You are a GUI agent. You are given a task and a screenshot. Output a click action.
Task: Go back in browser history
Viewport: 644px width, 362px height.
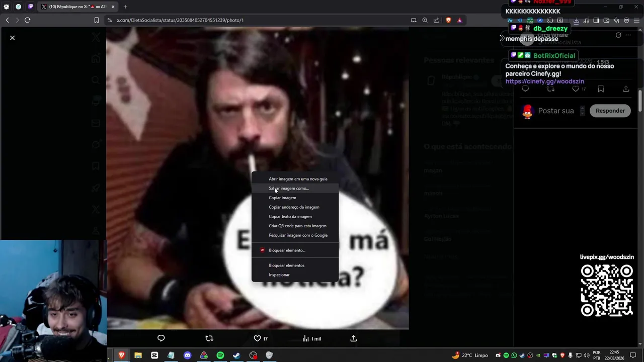[7, 20]
